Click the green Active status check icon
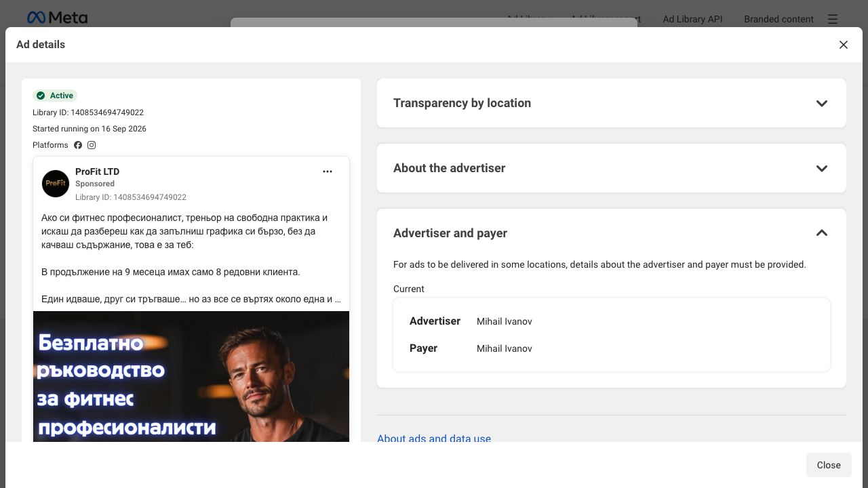 41,96
